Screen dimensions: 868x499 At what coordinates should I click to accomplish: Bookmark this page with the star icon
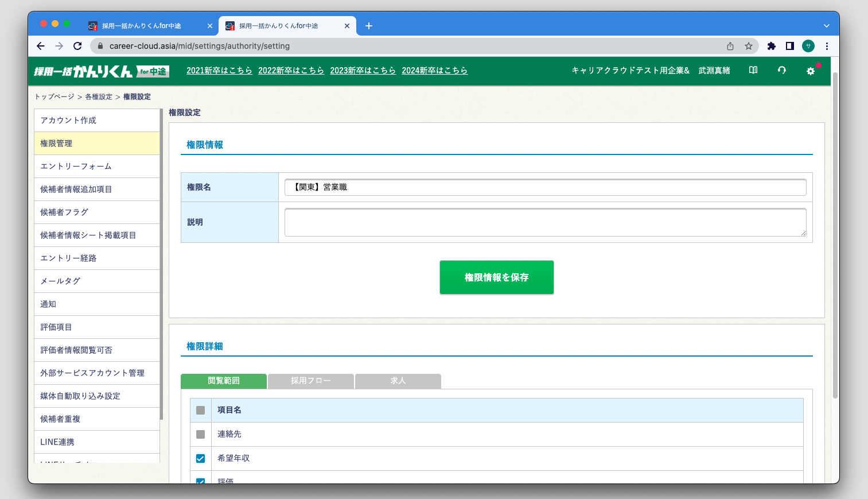749,46
